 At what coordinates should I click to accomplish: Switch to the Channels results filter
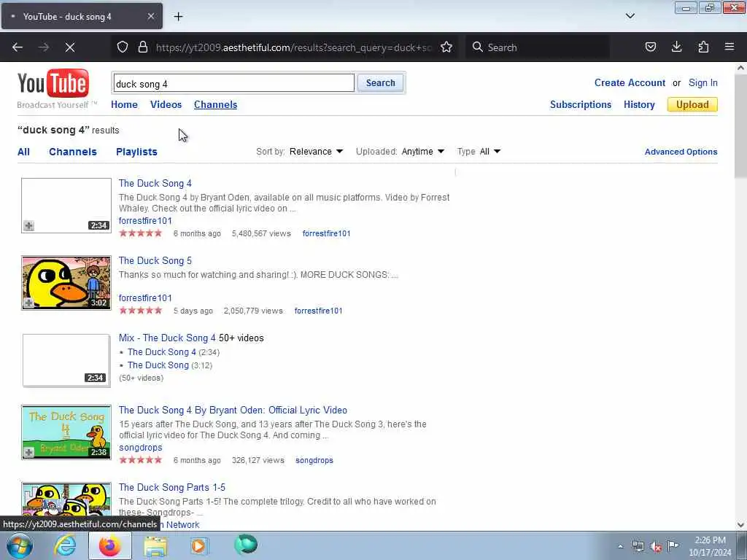[73, 152]
